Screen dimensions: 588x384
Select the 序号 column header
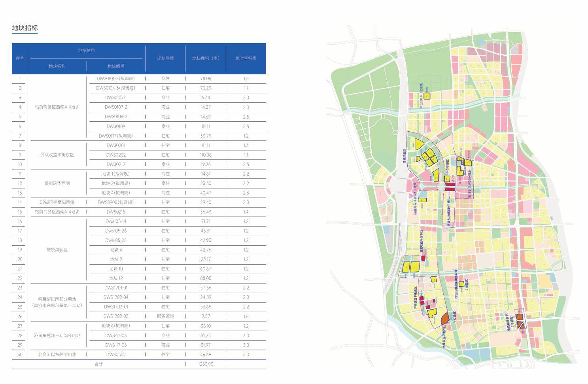[x=20, y=58]
